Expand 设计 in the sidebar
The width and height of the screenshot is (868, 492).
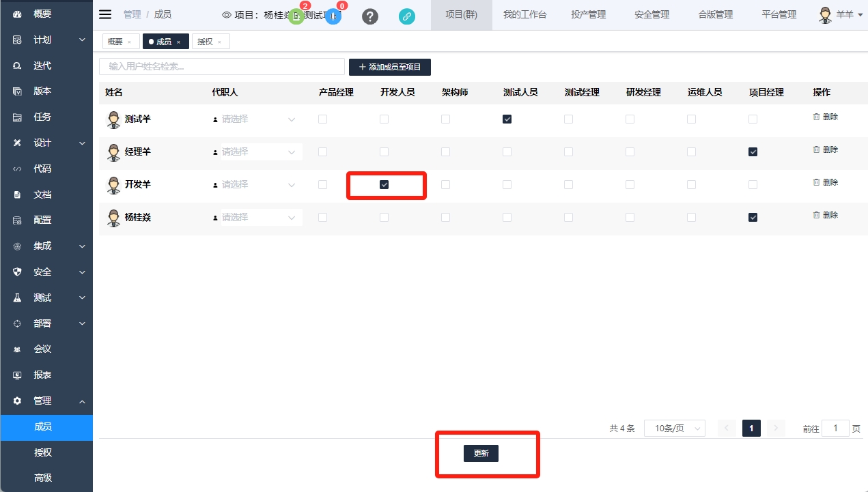click(46, 143)
